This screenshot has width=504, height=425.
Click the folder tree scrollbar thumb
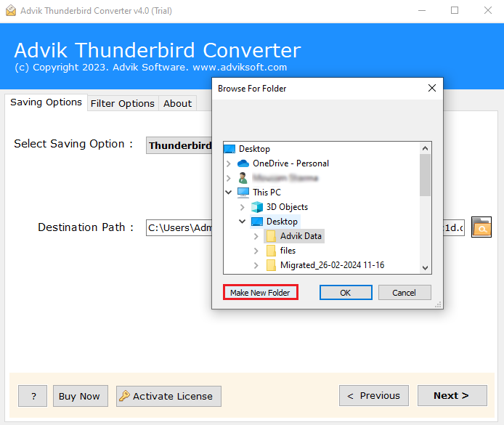(425, 175)
